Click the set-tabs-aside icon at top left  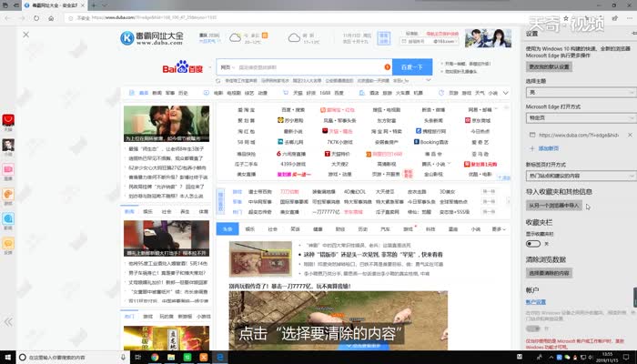16,5
